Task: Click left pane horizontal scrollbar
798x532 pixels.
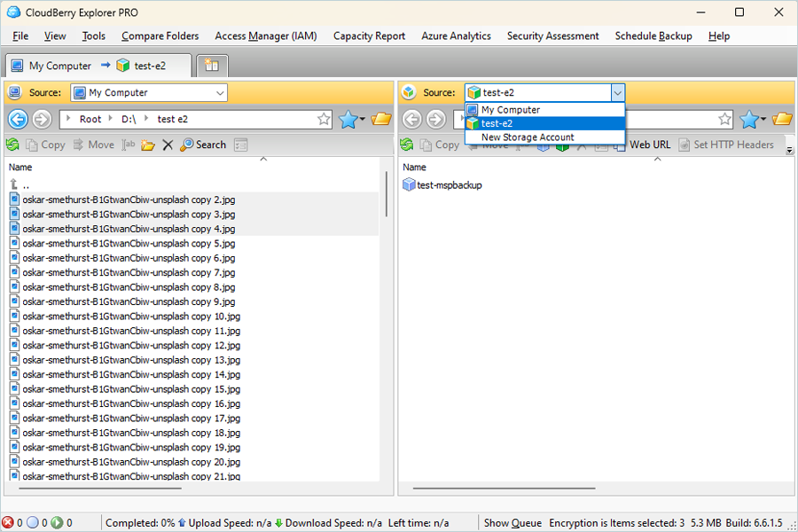Action: tap(100, 489)
